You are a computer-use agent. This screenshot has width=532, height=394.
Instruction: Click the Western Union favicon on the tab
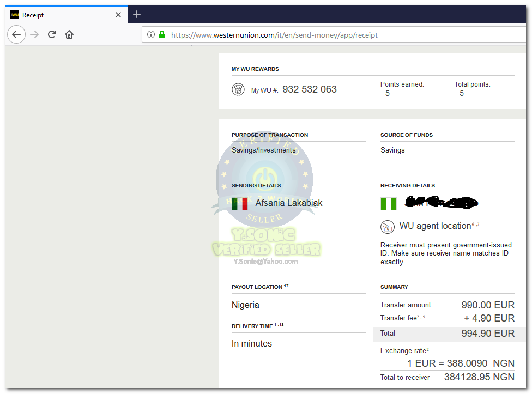coord(15,15)
